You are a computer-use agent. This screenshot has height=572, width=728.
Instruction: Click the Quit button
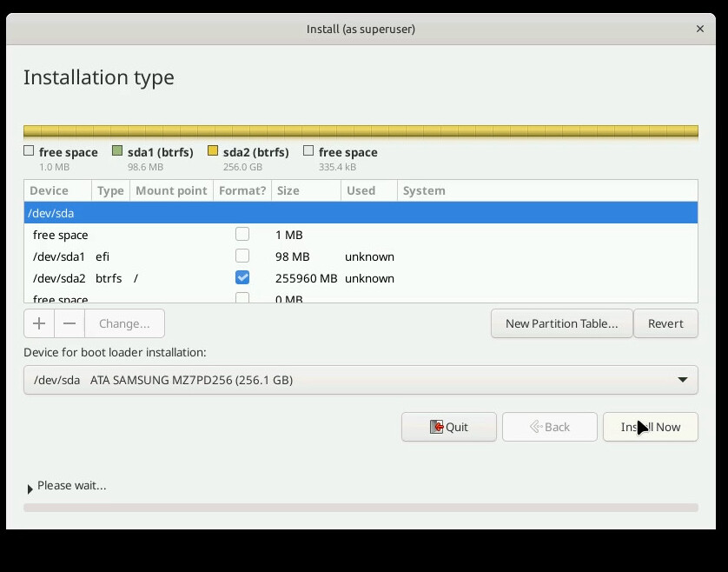point(449,427)
